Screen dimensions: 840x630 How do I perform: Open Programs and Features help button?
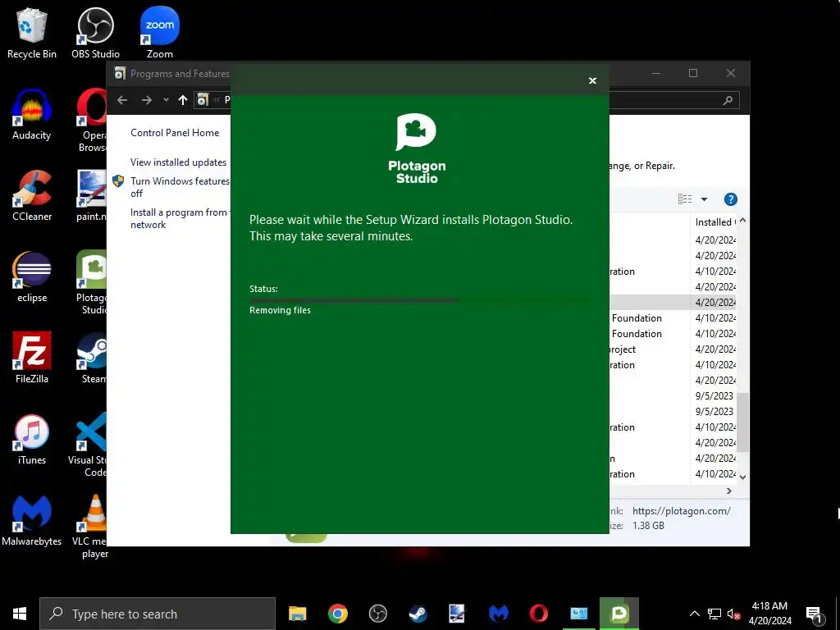coord(730,199)
